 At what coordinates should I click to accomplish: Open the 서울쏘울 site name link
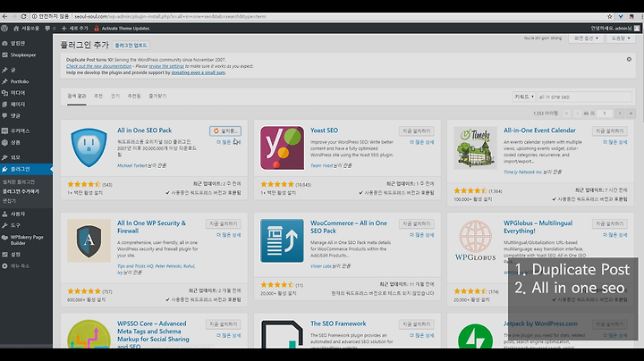(x=26, y=29)
